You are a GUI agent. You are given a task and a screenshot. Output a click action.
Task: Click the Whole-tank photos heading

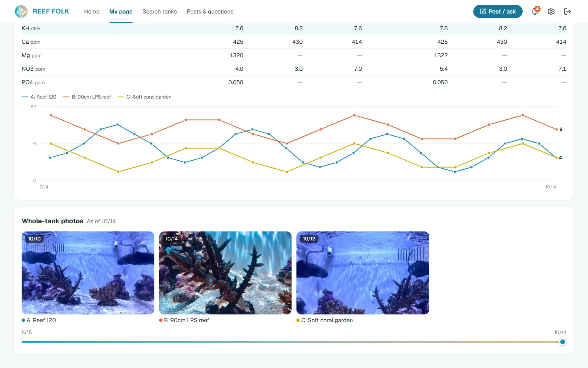tap(53, 221)
